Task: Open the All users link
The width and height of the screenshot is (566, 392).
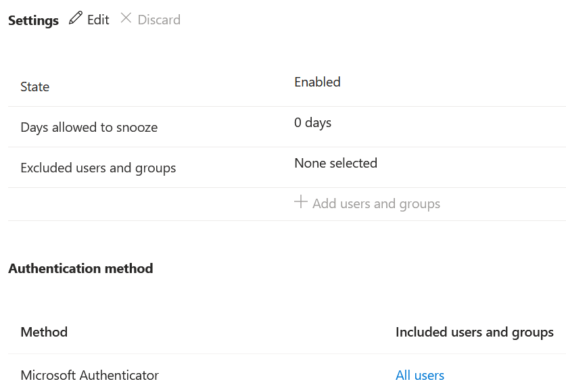Action: [x=420, y=375]
